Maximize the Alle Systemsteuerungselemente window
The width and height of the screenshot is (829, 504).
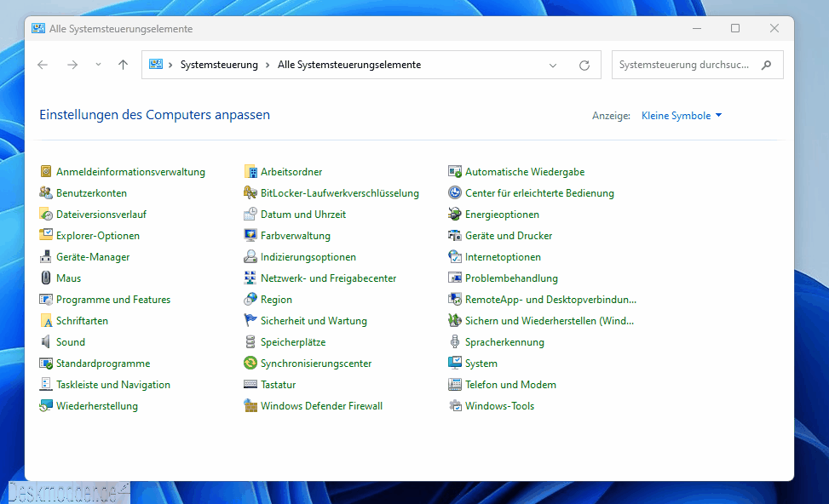[x=735, y=29]
